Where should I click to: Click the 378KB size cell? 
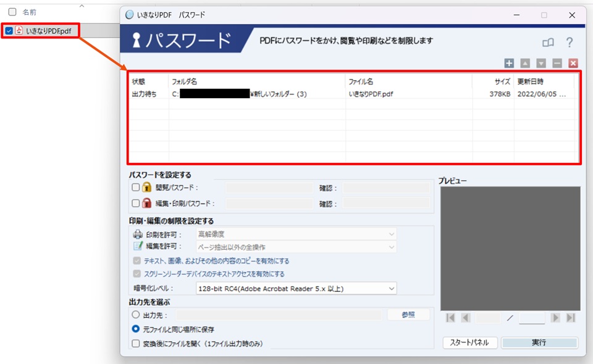[x=500, y=94]
